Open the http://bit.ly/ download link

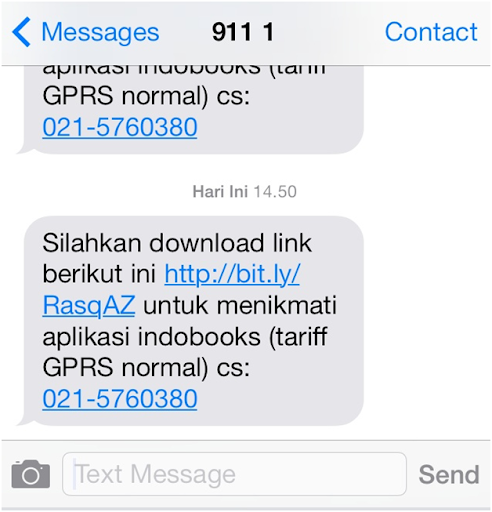[x=232, y=274]
